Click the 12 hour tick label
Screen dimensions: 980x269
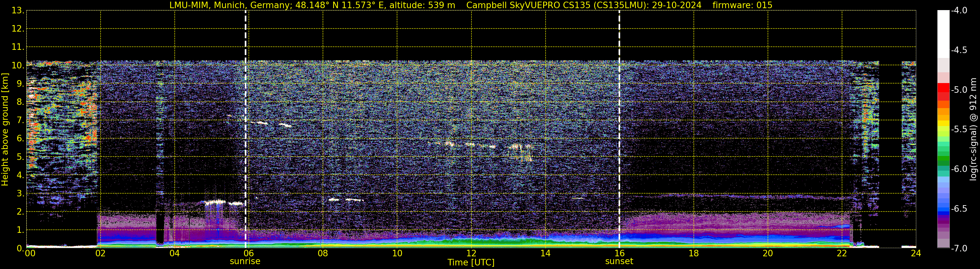click(471, 253)
